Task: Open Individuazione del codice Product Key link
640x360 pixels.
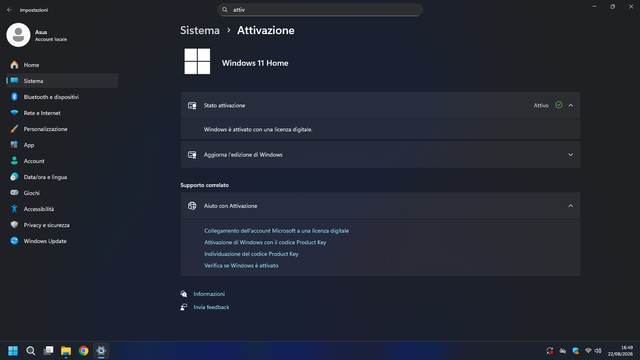Action: tap(251, 254)
